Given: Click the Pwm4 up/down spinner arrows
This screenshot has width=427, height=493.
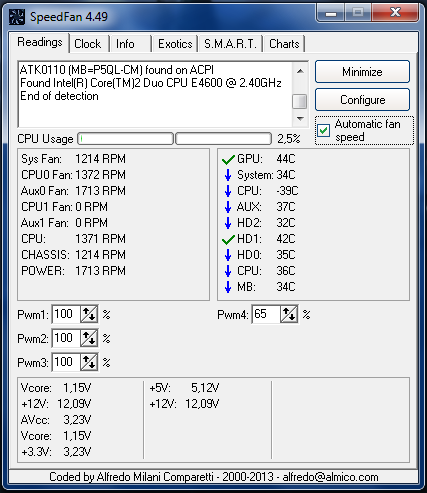Looking at the screenshot, I should tap(289, 314).
